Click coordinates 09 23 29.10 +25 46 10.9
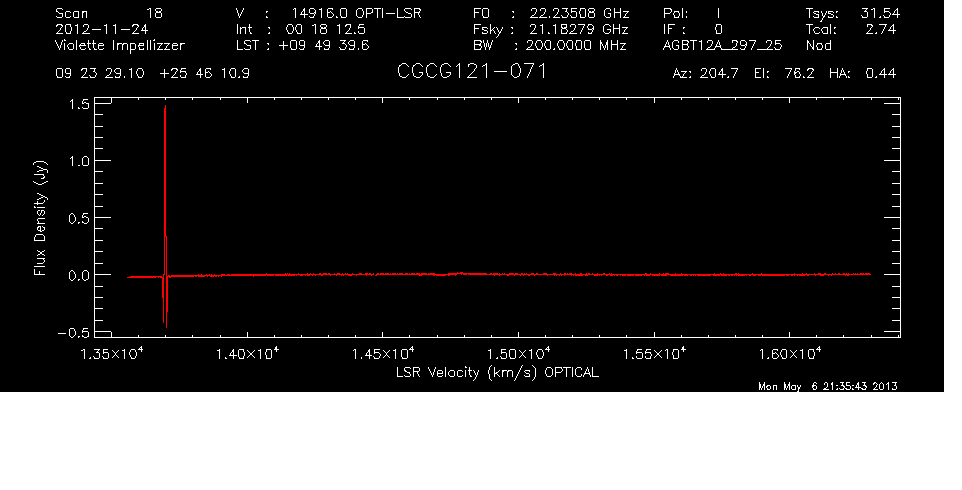This screenshot has height=490, width=962. 152,74
